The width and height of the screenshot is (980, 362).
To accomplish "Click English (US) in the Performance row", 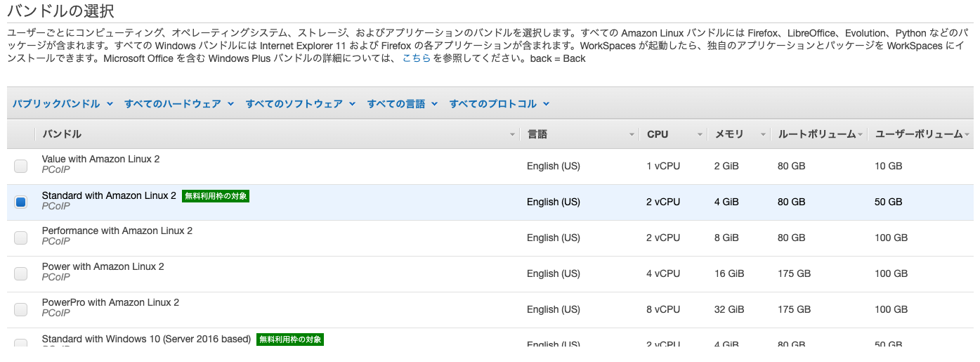I will coord(554,238).
